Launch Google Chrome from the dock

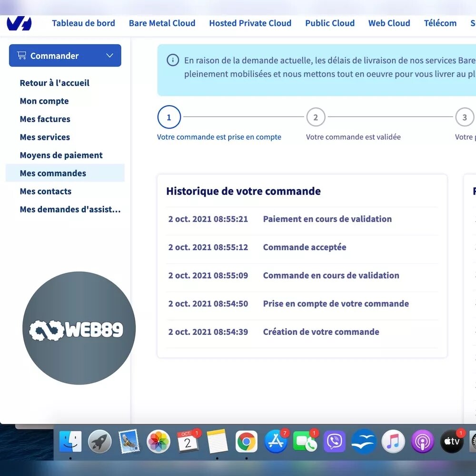(246, 442)
